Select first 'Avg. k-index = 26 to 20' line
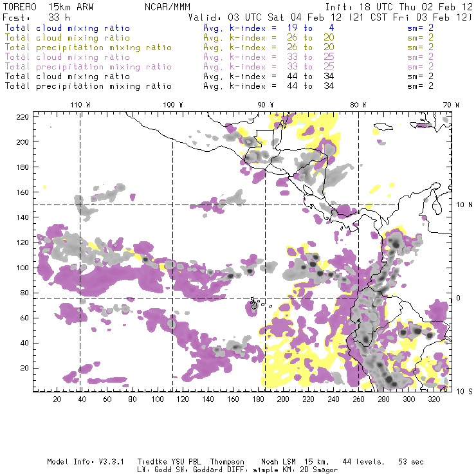Viewport: 476px width, 476px height. pyautogui.click(x=269, y=38)
